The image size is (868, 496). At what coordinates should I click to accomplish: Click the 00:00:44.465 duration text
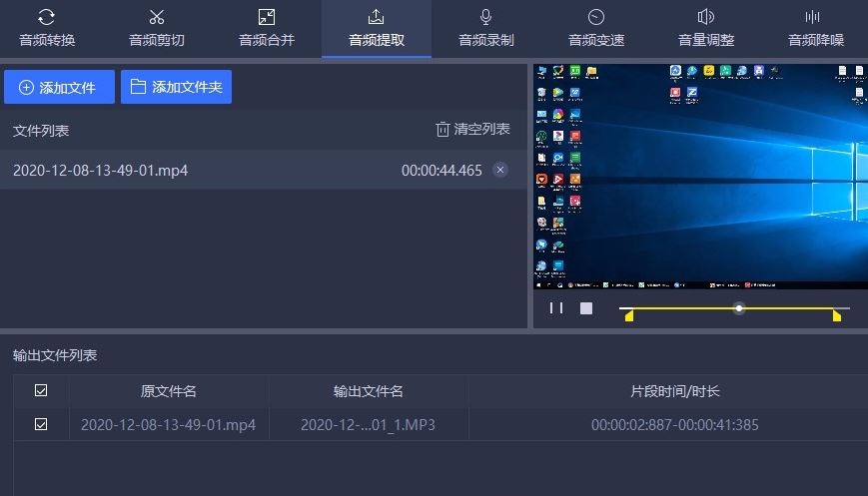click(x=441, y=171)
